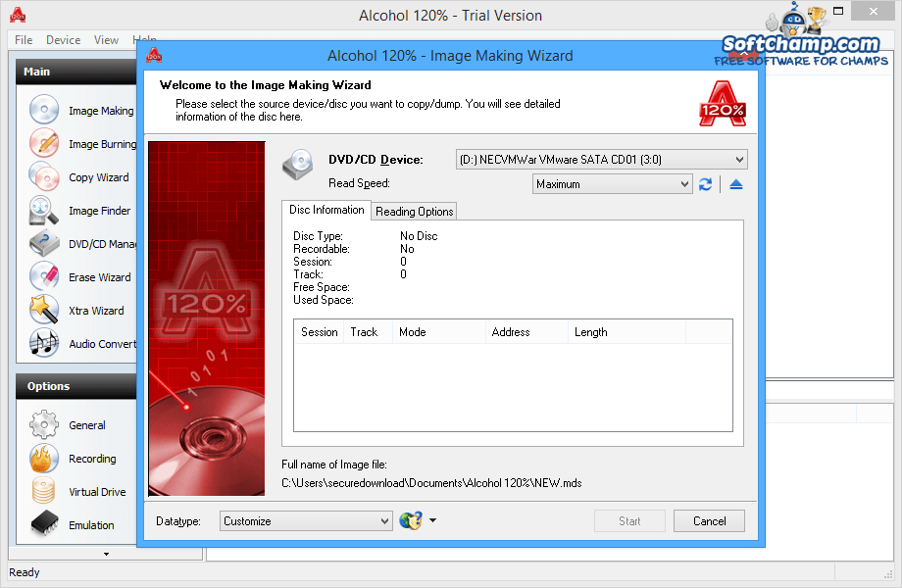Open the View menu
Image resolution: width=902 pixels, height=588 pixels.
pos(107,39)
